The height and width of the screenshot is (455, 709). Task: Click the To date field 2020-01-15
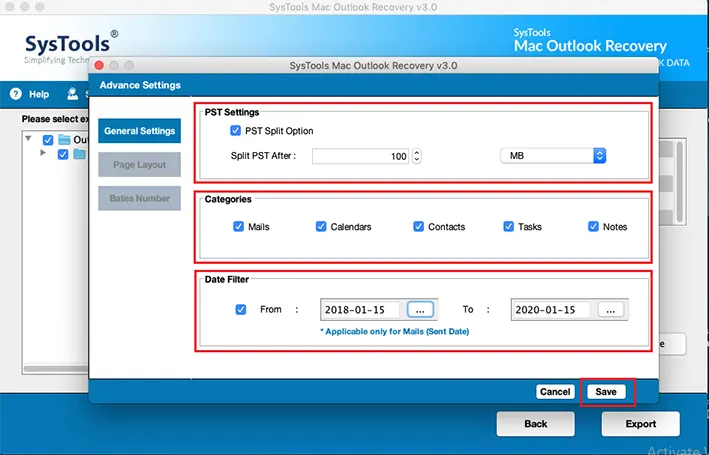(551, 310)
